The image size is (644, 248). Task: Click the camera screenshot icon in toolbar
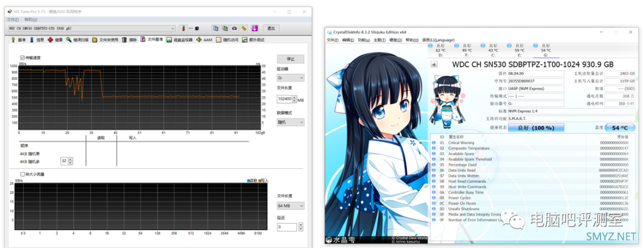[234, 28]
